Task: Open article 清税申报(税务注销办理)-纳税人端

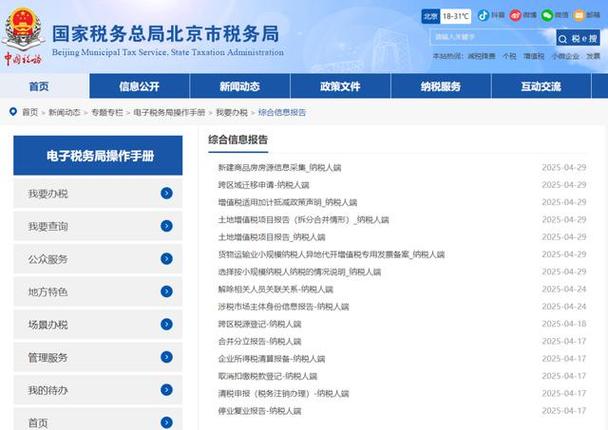Action: tap(283, 394)
